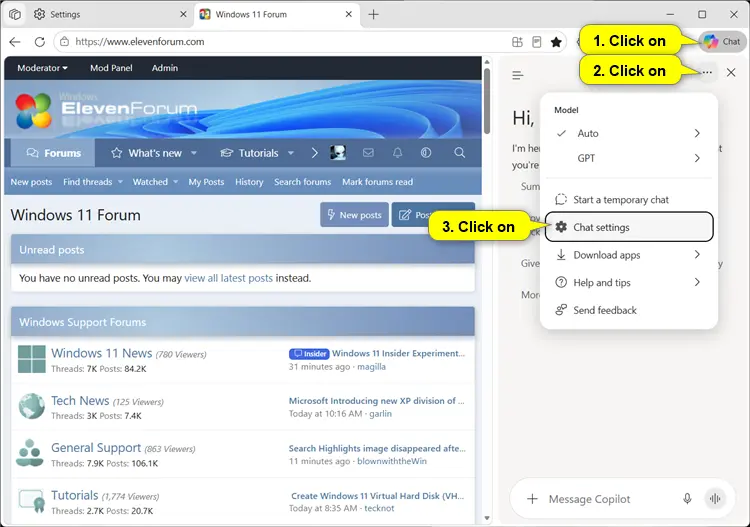The height and width of the screenshot is (527, 750).
Task: Open the view all latest posts link
Action: pos(229,278)
